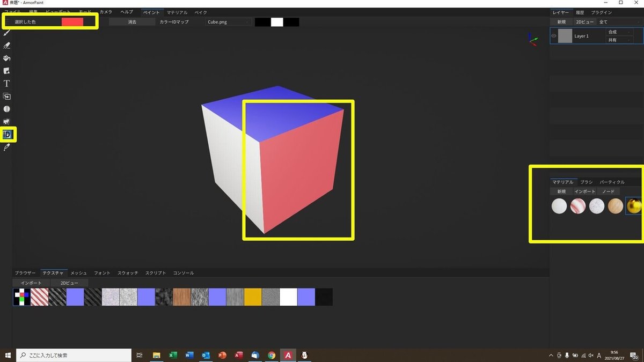Screen dimensions: 644x362
Task: Launch Word from the taskbar
Action: tap(189, 355)
